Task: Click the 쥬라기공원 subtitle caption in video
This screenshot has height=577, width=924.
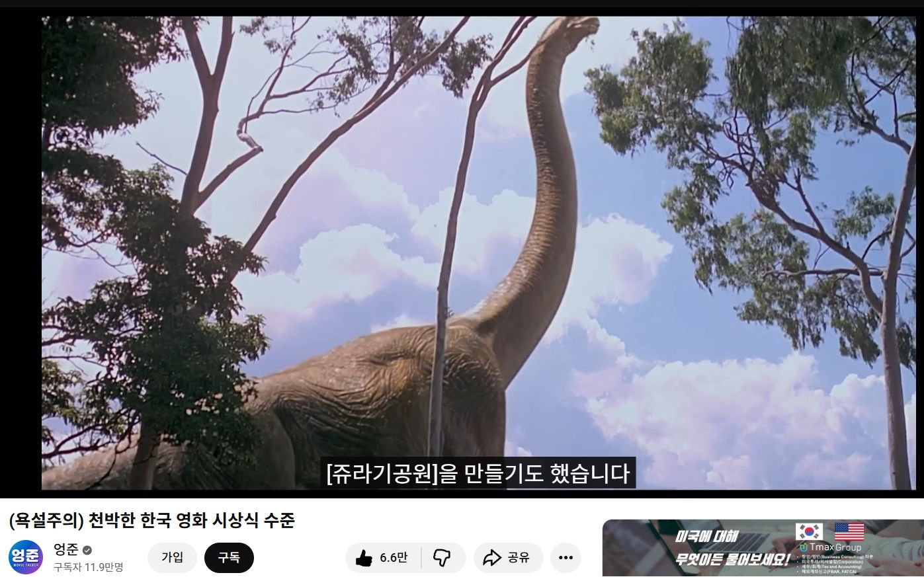Action: tap(478, 473)
